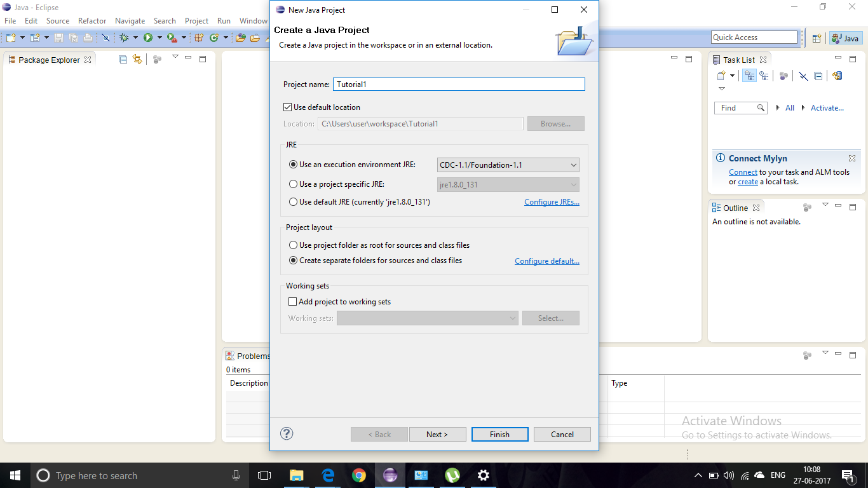Click Open Perspective icon beside Java
The height and width of the screenshot is (488, 868).
pyautogui.click(x=817, y=38)
